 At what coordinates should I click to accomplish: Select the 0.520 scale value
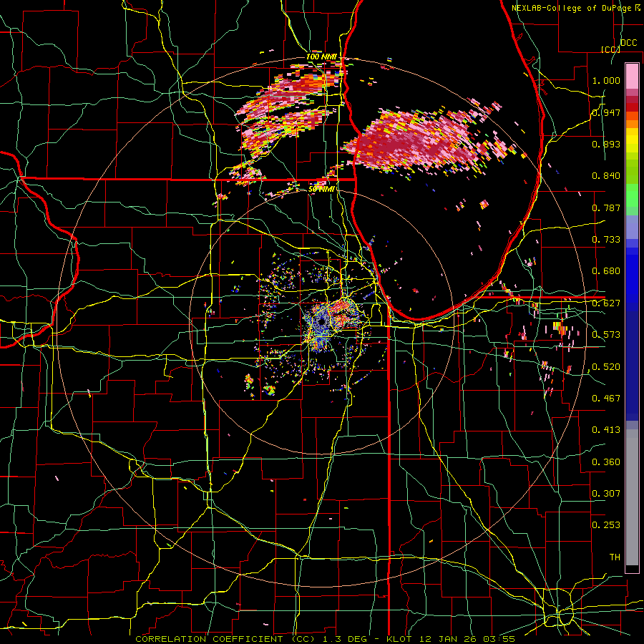coord(606,367)
